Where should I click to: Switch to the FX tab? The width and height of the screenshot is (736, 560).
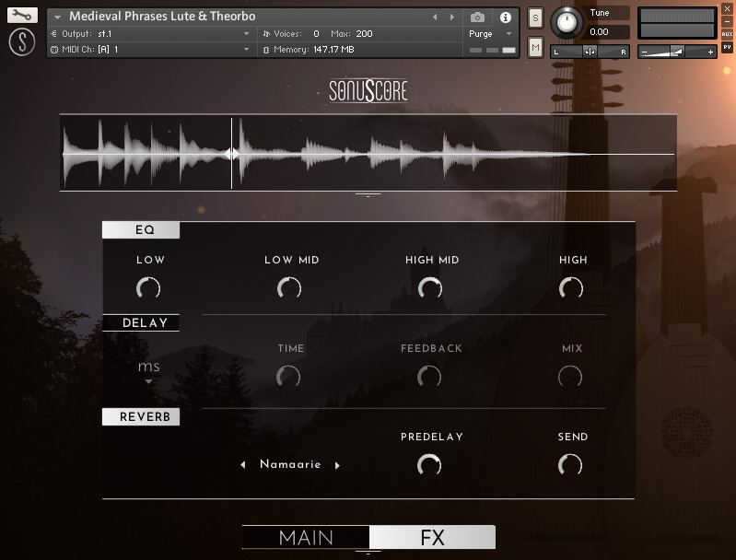pyautogui.click(x=432, y=538)
